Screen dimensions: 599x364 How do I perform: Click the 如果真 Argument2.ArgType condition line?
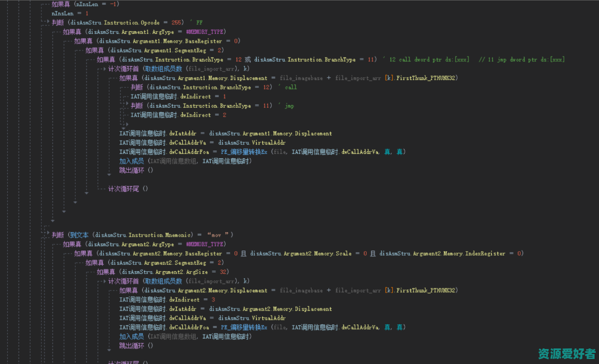143,244
